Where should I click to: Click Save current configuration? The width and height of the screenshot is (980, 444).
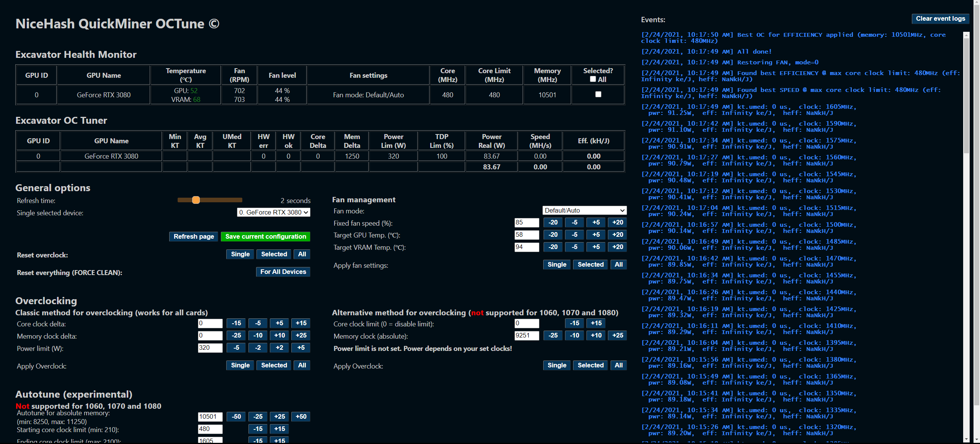pyautogui.click(x=265, y=236)
